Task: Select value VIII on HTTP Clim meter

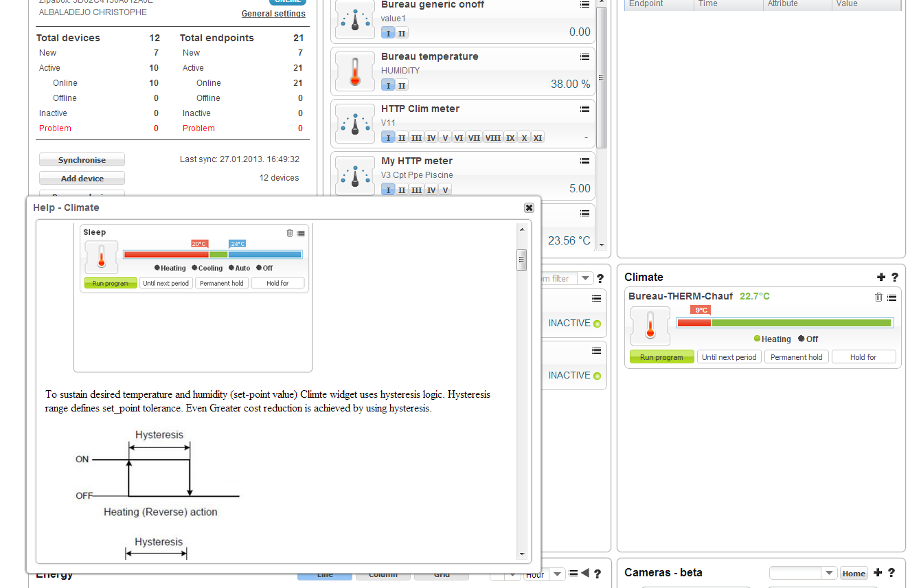Action: tap(492, 137)
